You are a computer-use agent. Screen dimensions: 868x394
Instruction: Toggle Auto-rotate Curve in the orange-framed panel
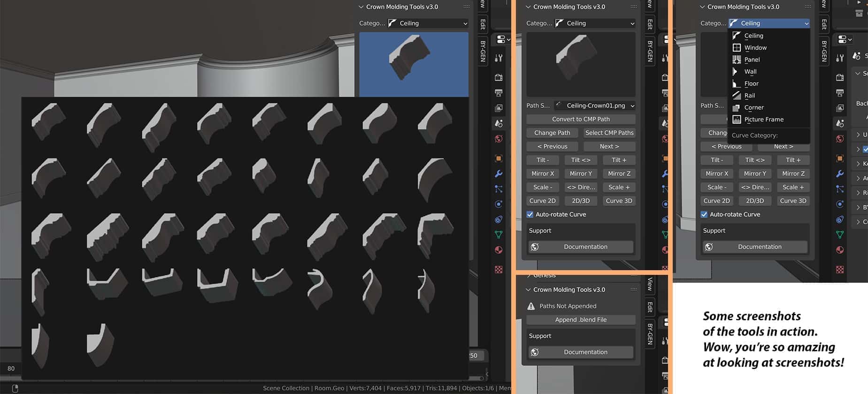coord(530,214)
